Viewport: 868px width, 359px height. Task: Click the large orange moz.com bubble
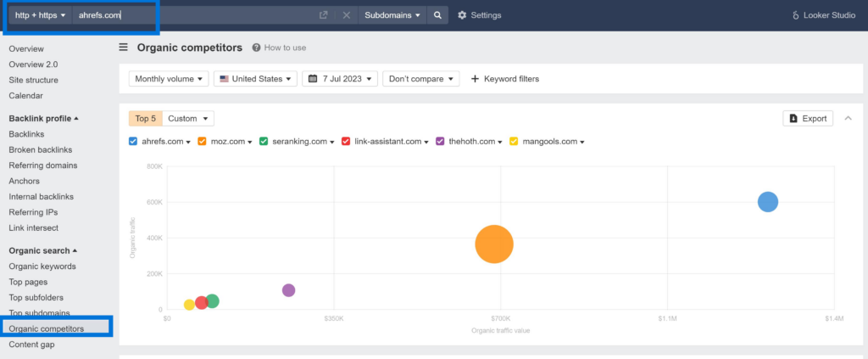[494, 244]
